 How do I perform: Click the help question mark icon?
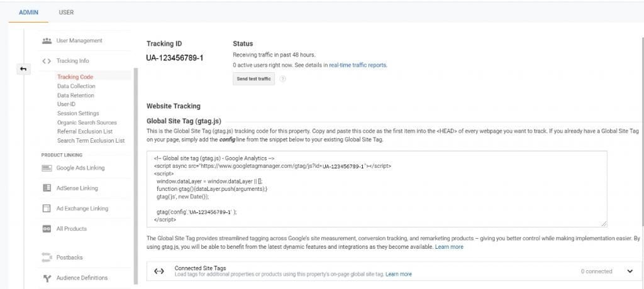(282, 79)
